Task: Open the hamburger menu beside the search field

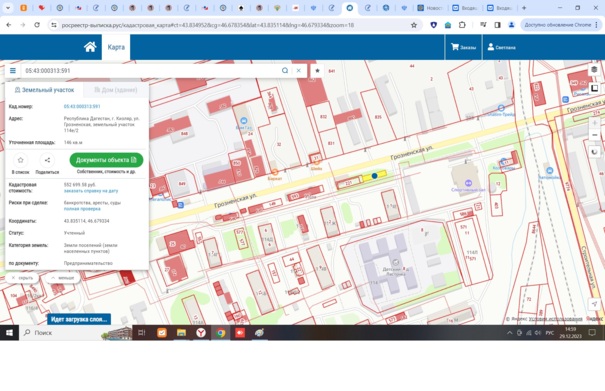Action: tap(13, 71)
